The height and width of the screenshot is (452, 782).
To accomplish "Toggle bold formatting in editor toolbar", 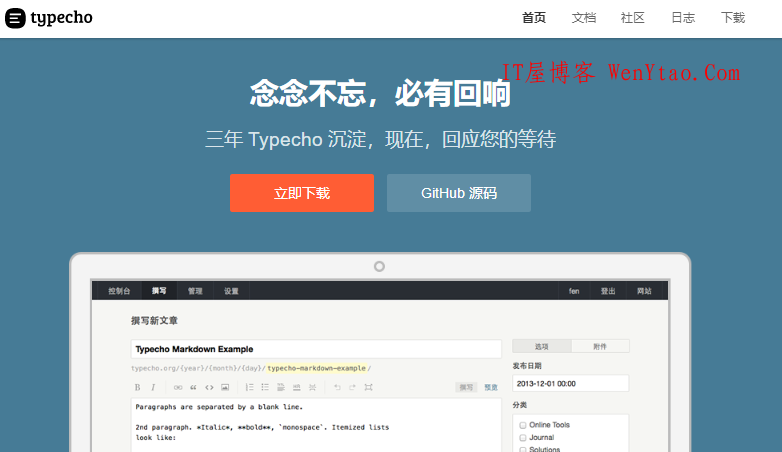I will pyautogui.click(x=138, y=387).
